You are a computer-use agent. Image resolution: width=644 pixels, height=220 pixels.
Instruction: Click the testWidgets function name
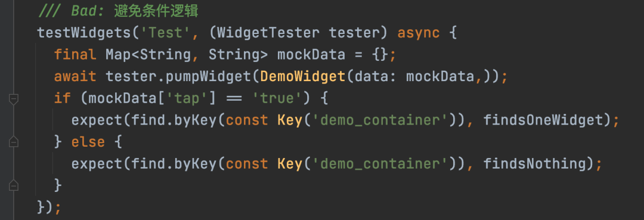pos(84,33)
